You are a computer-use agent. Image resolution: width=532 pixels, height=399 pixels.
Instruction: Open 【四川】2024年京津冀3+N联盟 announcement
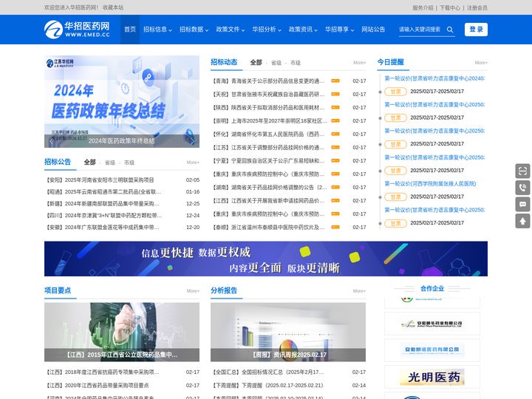tap(104, 216)
